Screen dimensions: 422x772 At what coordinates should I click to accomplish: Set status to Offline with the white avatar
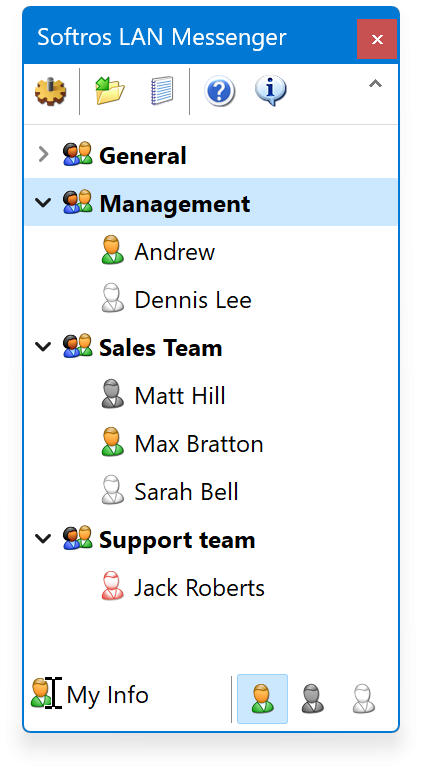(x=364, y=699)
